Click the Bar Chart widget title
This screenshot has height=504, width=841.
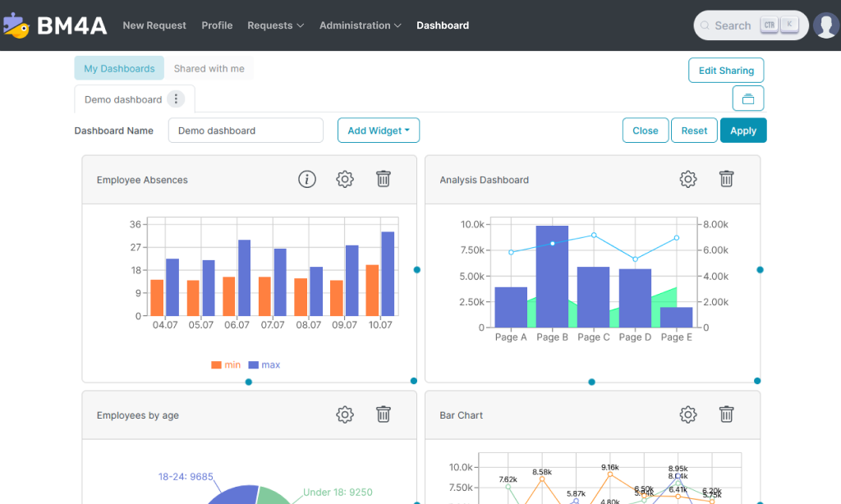pos(462,415)
